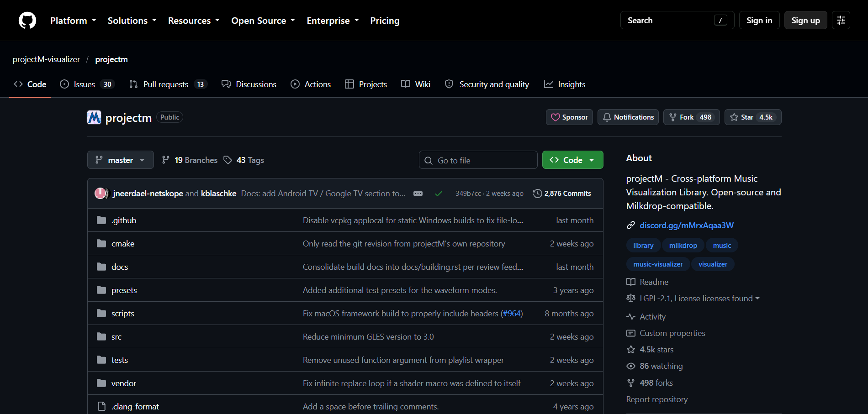Click the fork icon next to 498 forks
This screenshot has width=868, height=414.
point(631,383)
